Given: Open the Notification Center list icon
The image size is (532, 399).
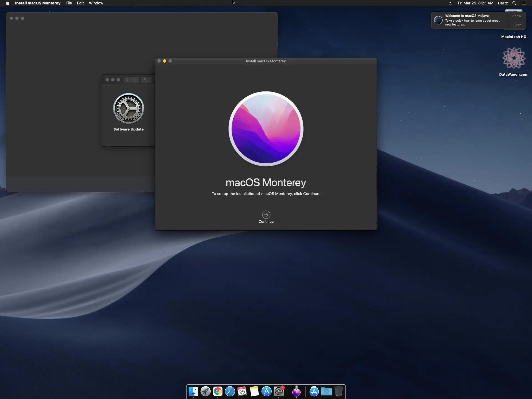Looking at the screenshot, I should coord(523,3).
